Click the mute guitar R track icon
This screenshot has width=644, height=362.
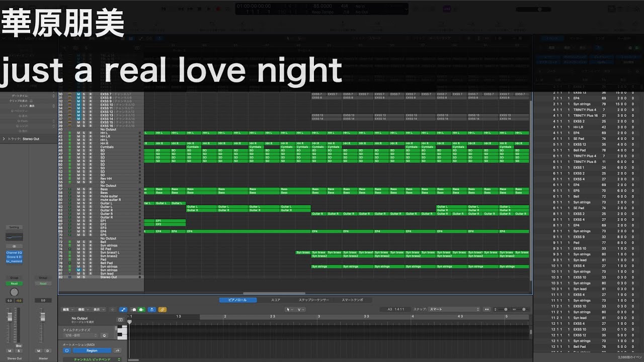point(70,200)
